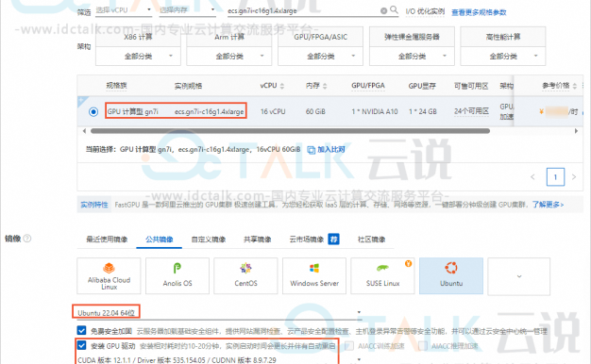Screen dimensions: 591x364
Task: Select the Alibaba Cloud Linux image
Action: (x=109, y=276)
